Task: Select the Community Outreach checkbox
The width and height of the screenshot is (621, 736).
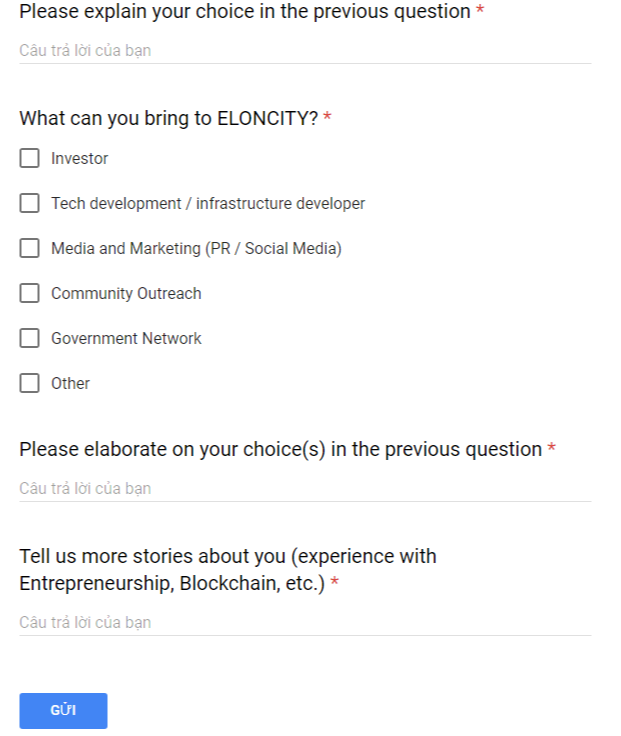Action: [x=29, y=293]
